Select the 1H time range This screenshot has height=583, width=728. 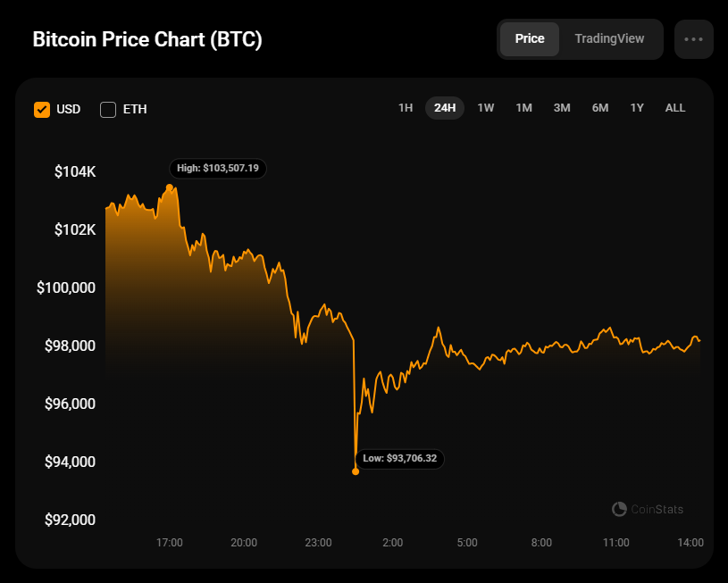click(406, 108)
